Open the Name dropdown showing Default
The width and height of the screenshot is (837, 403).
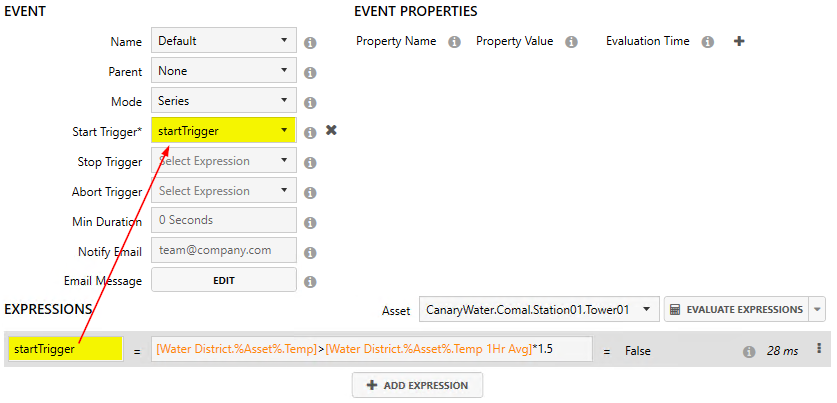click(223, 41)
